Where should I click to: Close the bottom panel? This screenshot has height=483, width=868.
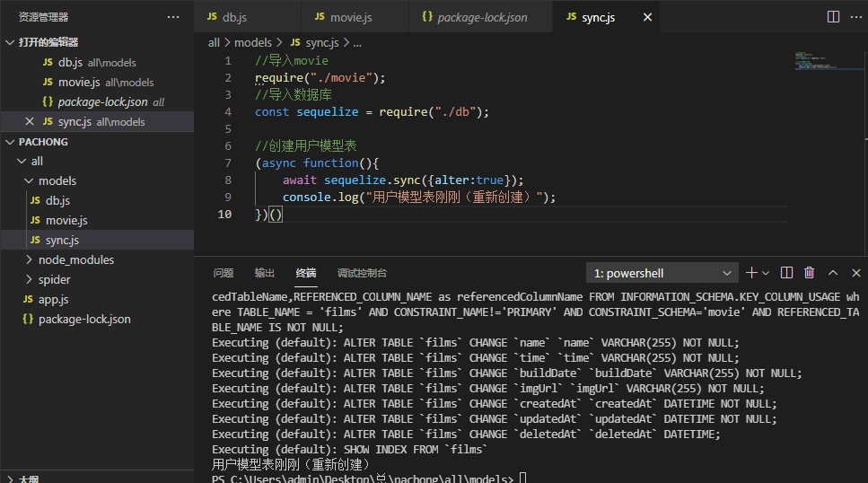pos(856,273)
